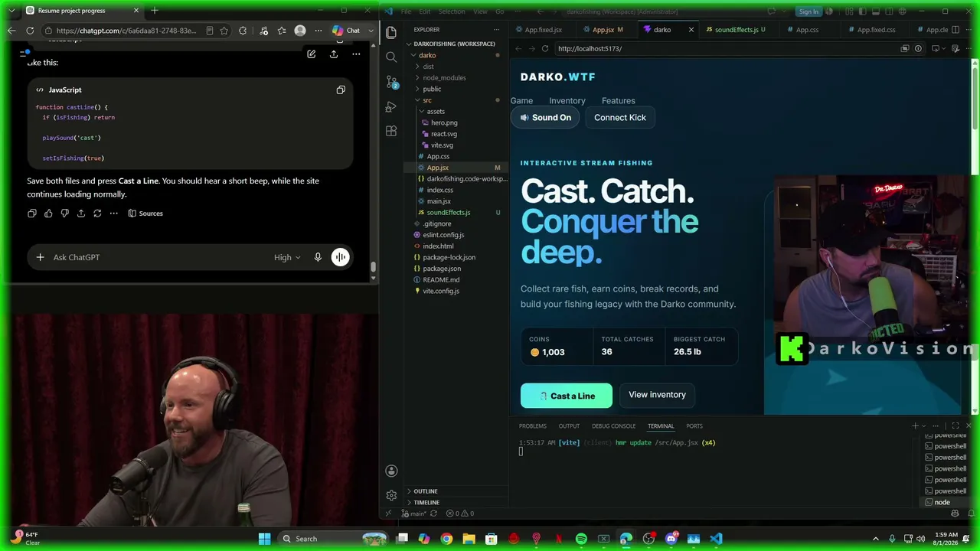This screenshot has width=980, height=551.
Task: Open VS Code Selection menu
Action: [452, 11]
